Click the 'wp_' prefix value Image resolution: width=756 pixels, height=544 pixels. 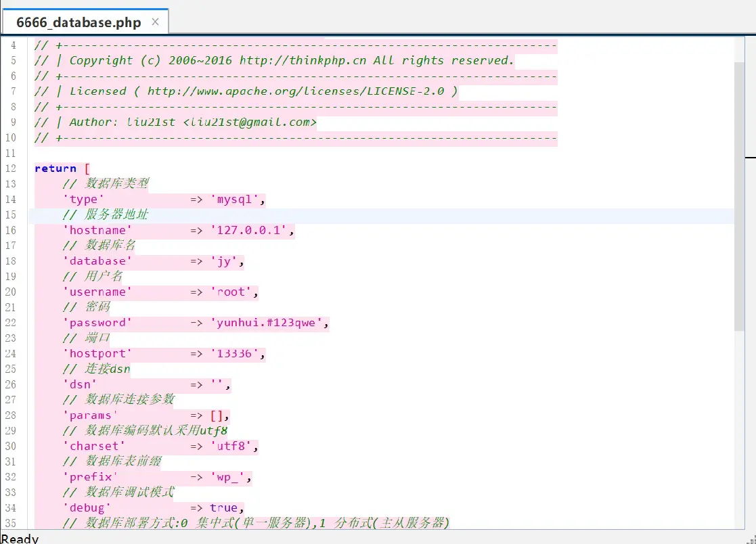click(227, 477)
